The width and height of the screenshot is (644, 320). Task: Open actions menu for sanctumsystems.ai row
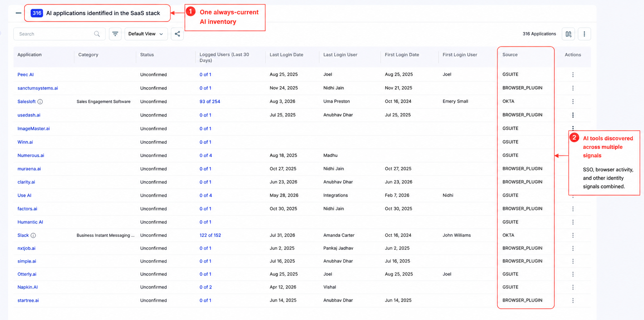click(573, 88)
